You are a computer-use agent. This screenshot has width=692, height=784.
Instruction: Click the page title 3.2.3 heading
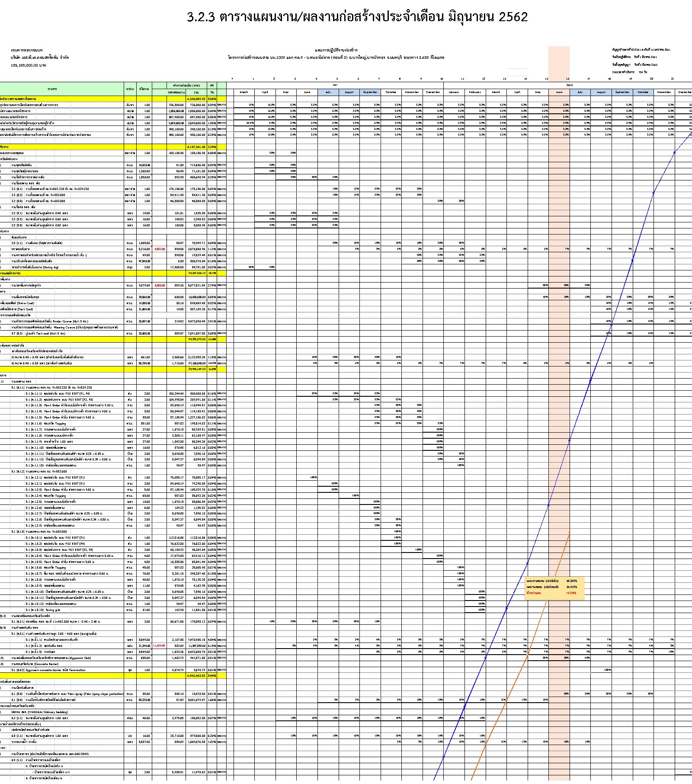[x=357, y=17]
